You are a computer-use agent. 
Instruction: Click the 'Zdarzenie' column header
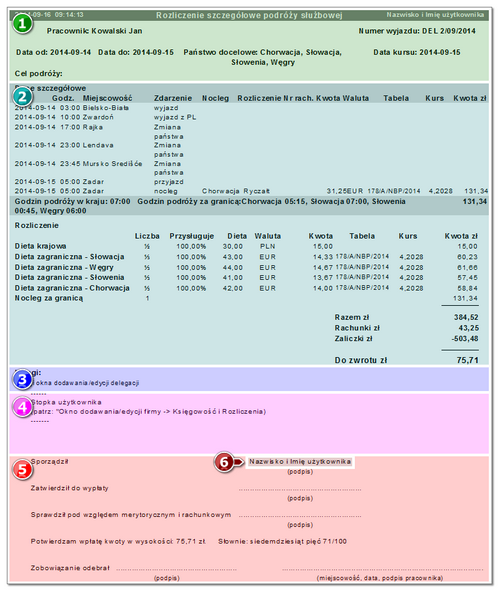173,98
